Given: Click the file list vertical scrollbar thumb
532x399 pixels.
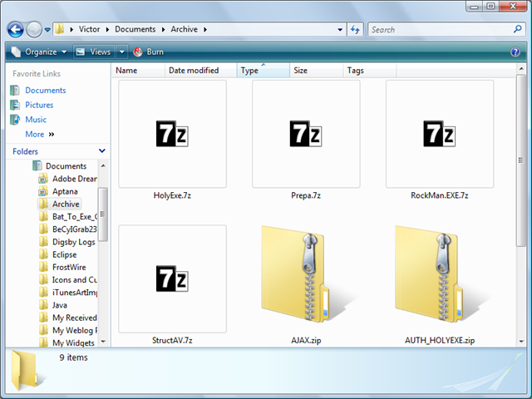Looking at the screenshot, I should (x=521, y=160).
